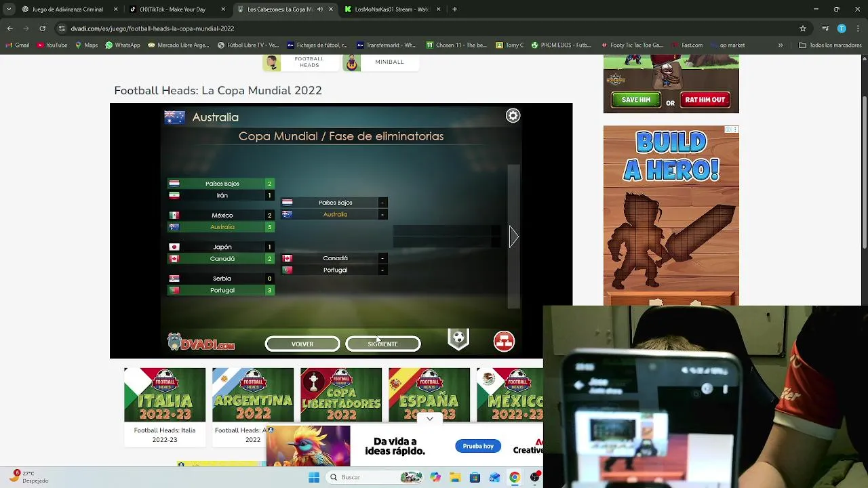Screen dimensions: 868x488
Task: Bookmark this page with the star icon
Action: coord(803,28)
